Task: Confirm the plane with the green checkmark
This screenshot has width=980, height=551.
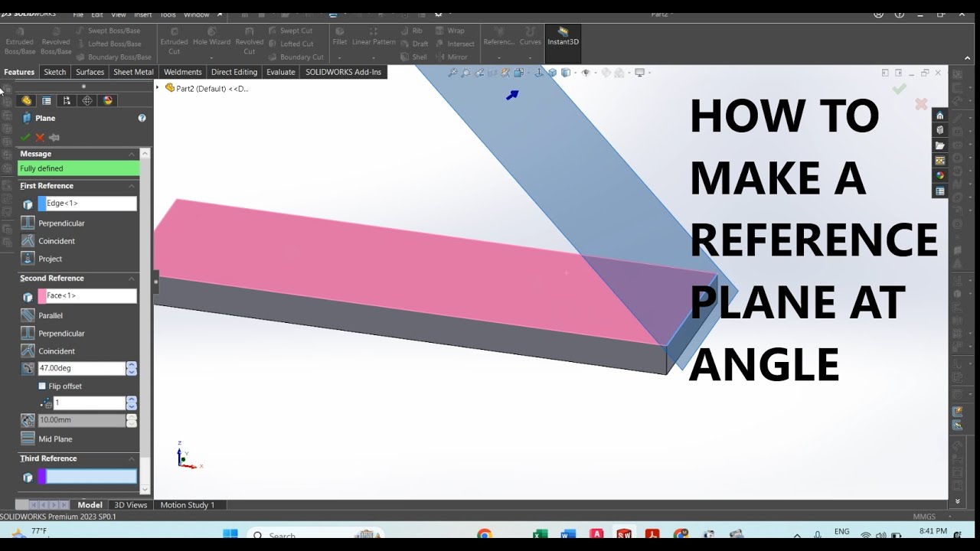Action: click(25, 138)
